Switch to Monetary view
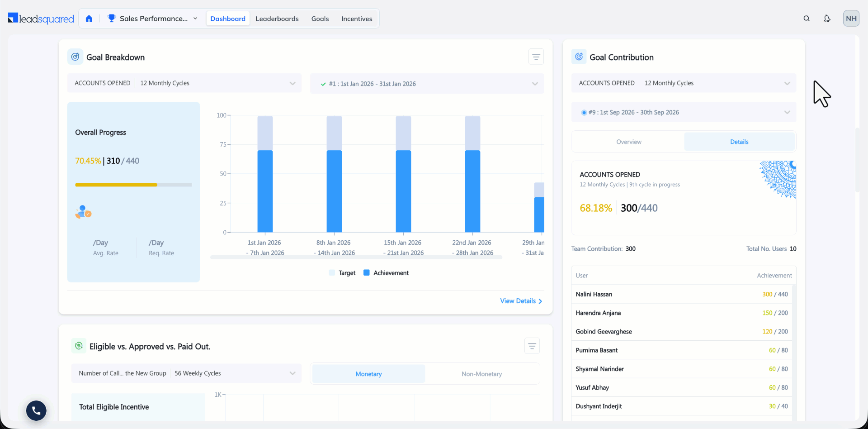 point(368,374)
